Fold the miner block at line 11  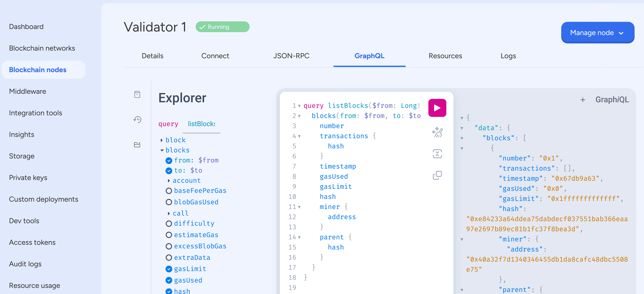tap(299, 207)
